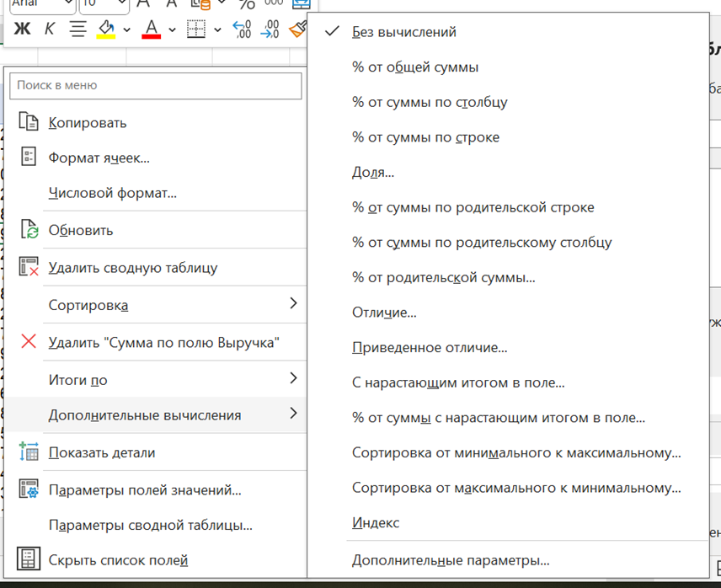The width and height of the screenshot is (721, 588).
Task: Click the red X remove field icon
Action: tap(29, 341)
